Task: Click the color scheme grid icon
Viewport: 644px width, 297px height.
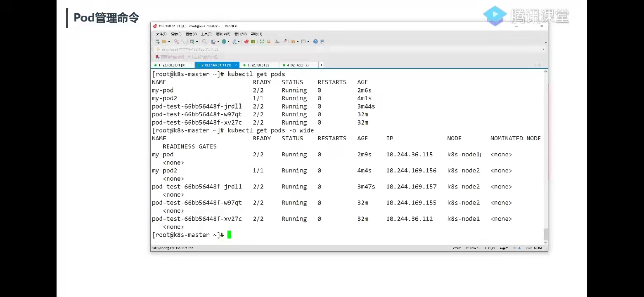Action: click(213, 42)
